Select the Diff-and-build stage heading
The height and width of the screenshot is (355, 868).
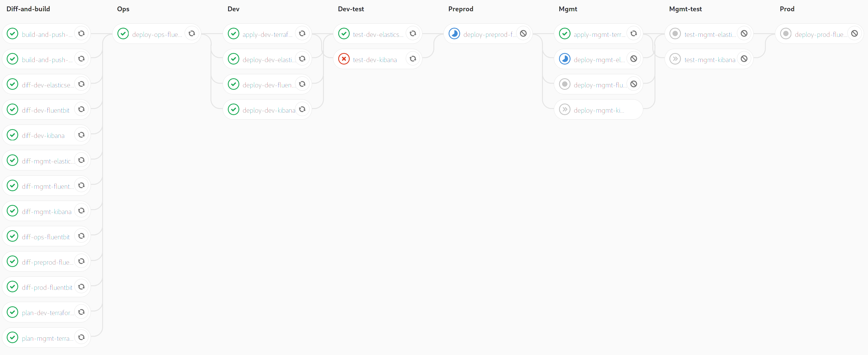point(28,9)
